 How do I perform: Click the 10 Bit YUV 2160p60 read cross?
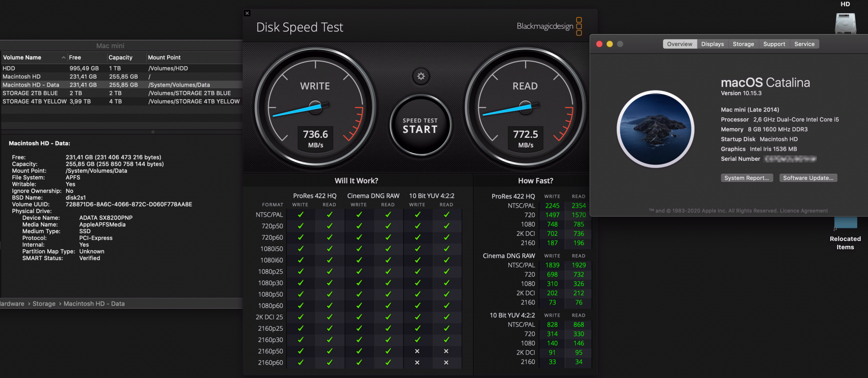446,362
